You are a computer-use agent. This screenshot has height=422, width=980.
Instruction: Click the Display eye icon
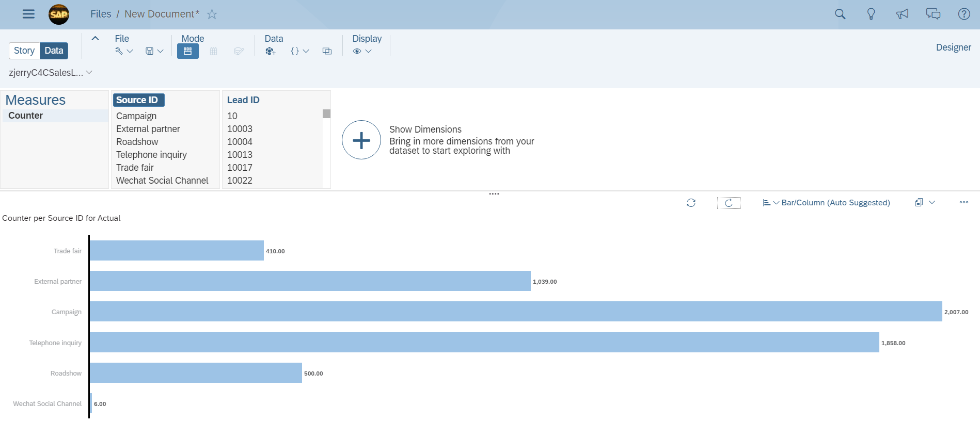click(x=357, y=51)
